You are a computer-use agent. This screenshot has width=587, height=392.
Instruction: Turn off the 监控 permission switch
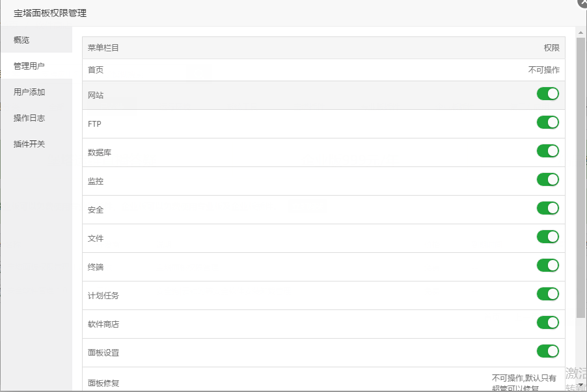(547, 180)
